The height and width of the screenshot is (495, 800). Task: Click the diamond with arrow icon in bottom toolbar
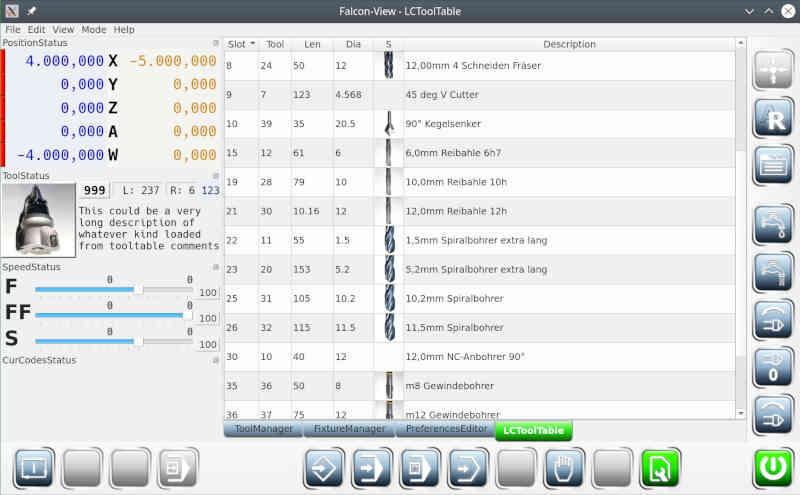coord(324,467)
